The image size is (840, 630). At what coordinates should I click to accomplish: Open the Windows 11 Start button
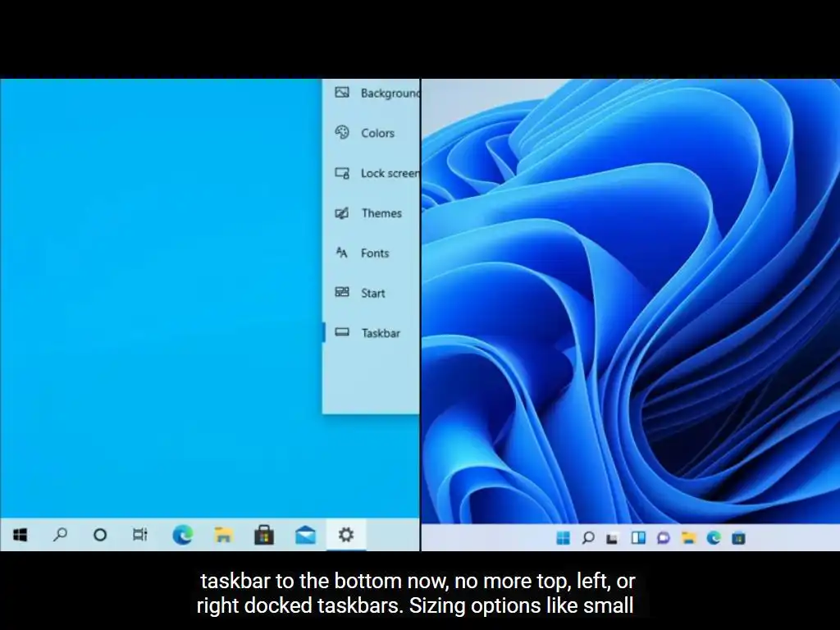coord(563,538)
